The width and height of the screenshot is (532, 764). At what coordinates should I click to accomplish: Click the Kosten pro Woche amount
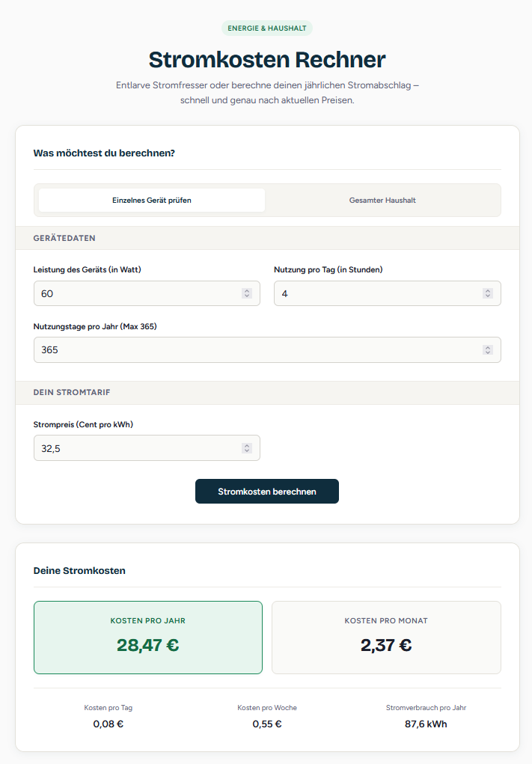pyautogui.click(x=267, y=724)
